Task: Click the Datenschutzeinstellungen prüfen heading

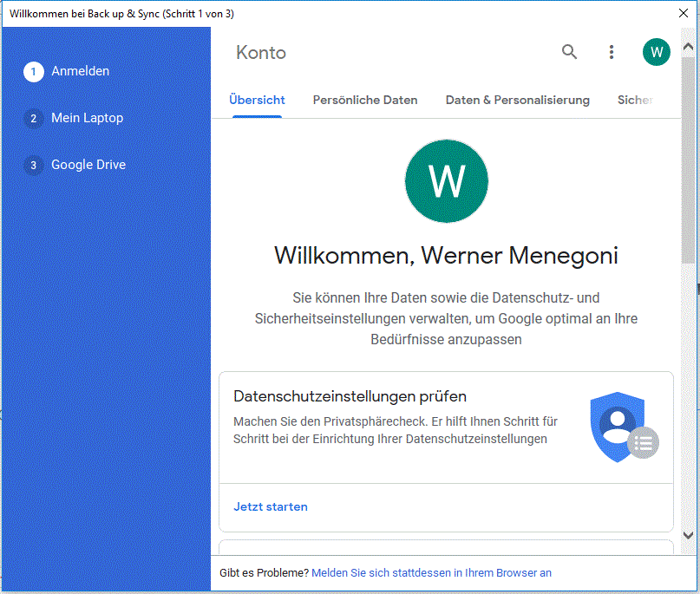Action: point(350,396)
